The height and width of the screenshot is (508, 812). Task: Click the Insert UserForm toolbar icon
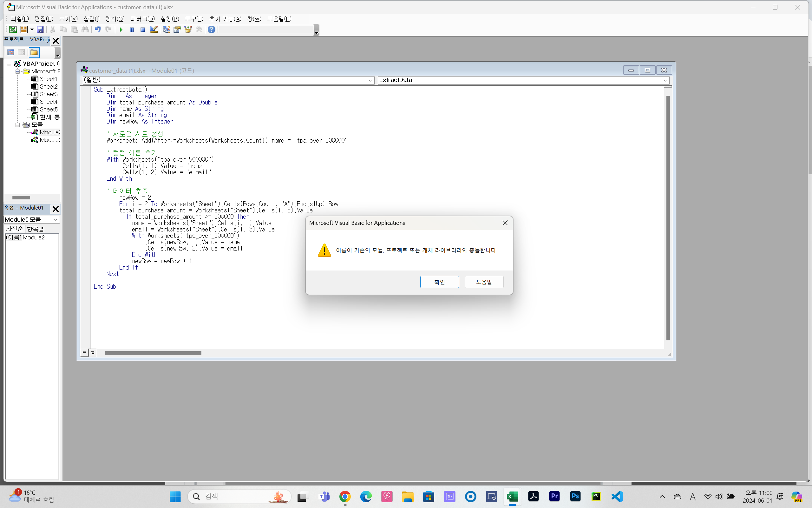(x=23, y=30)
